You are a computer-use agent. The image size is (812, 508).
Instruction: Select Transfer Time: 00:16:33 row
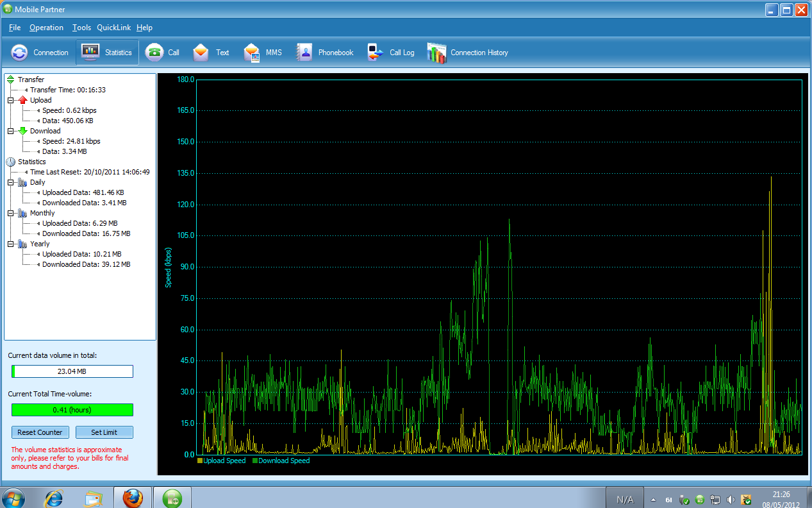tap(68, 90)
